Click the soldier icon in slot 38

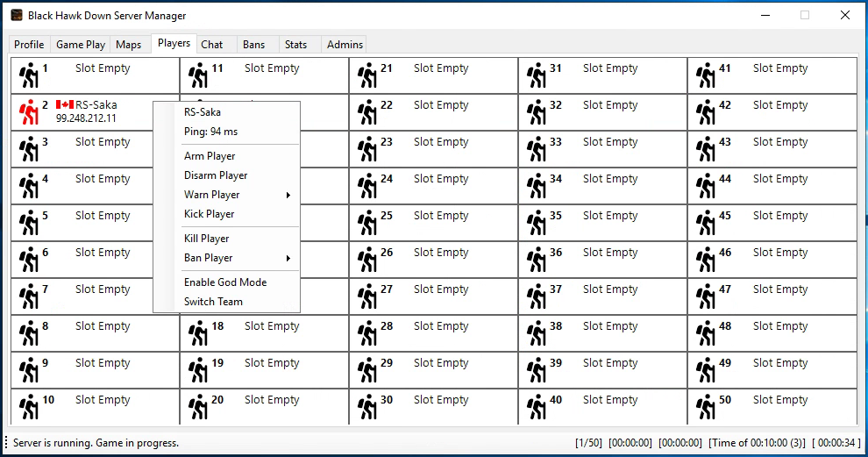pyautogui.click(x=537, y=333)
